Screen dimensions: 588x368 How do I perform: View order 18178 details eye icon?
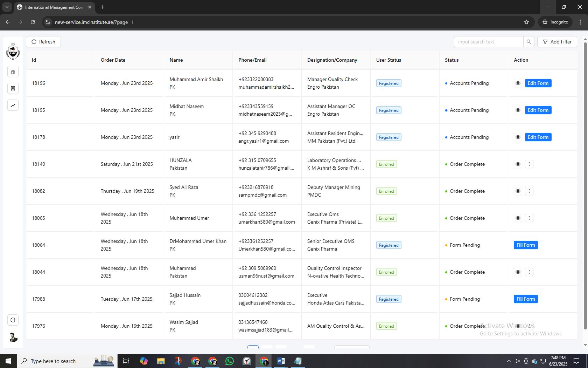[518, 137]
